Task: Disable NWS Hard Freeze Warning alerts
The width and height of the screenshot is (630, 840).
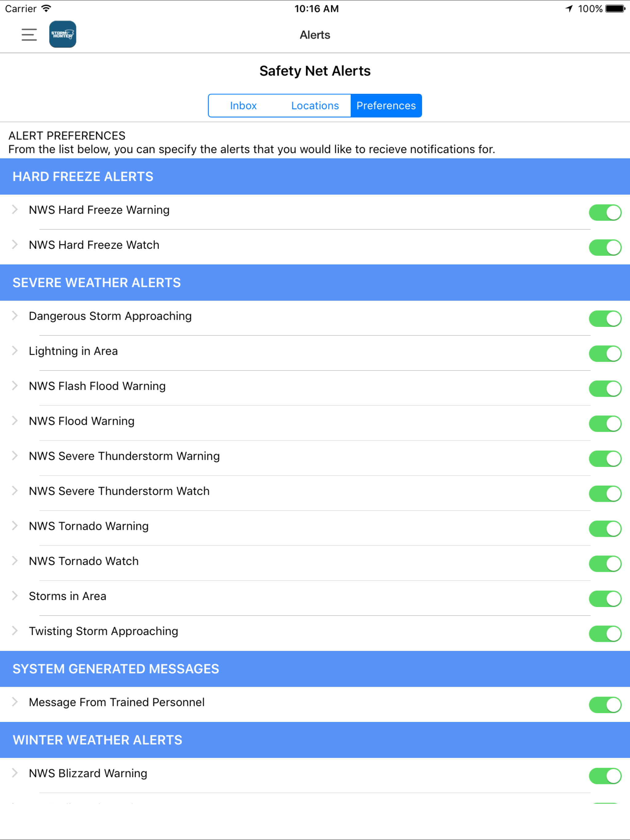Action: (x=605, y=212)
